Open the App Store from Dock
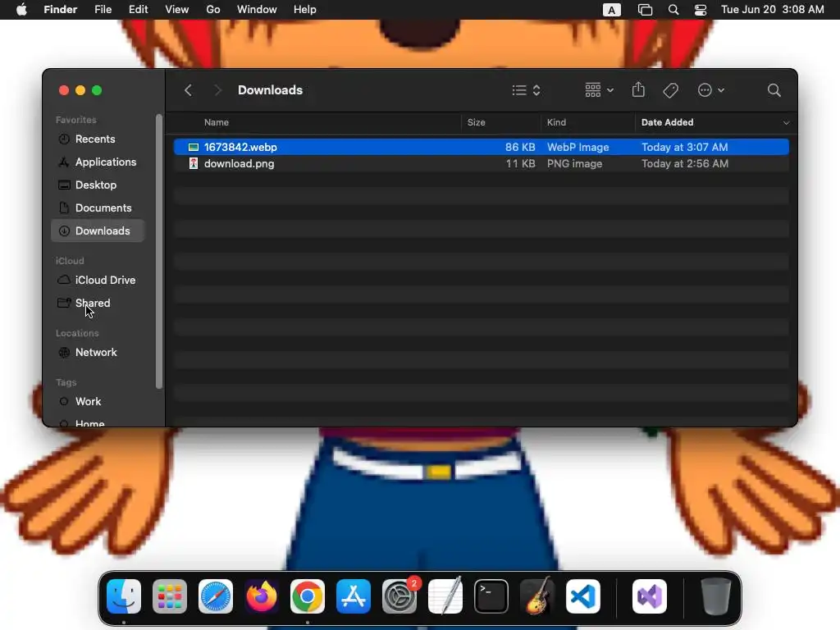Image resolution: width=840 pixels, height=630 pixels. pos(354,596)
